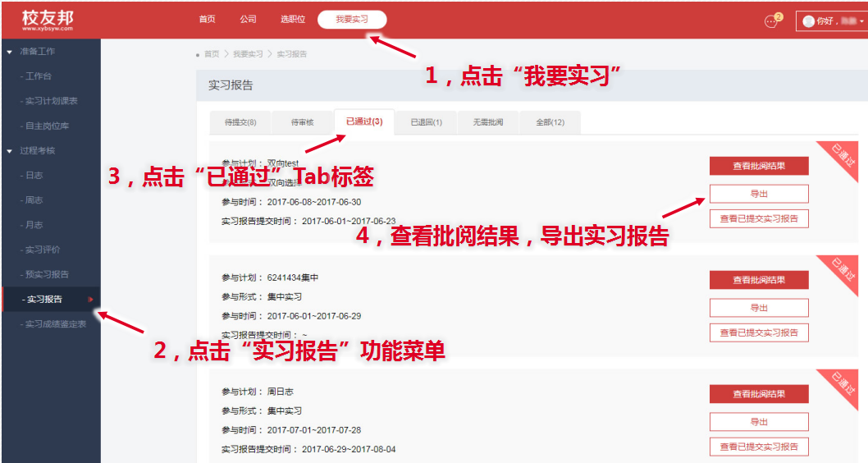Click the user avatar icon

tap(808, 21)
